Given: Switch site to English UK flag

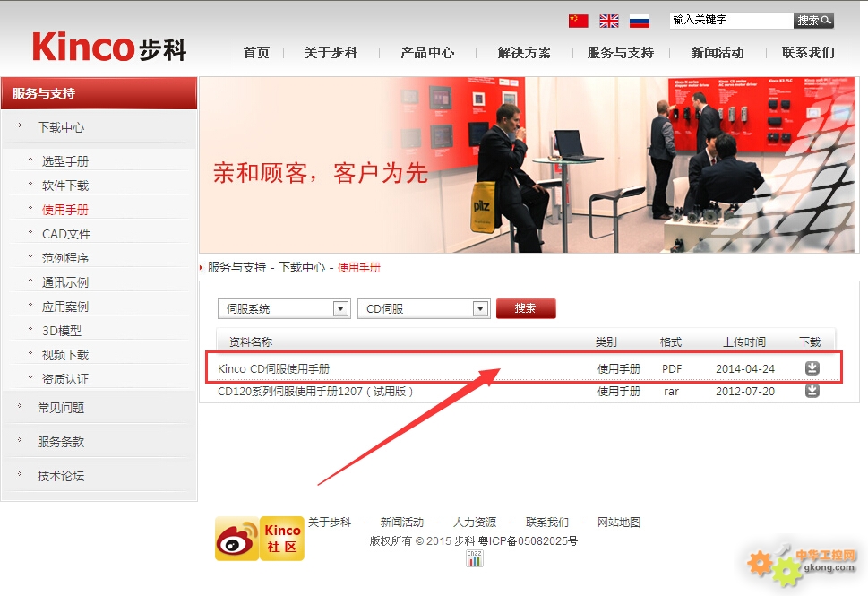Looking at the screenshot, I should coord(609,21).
